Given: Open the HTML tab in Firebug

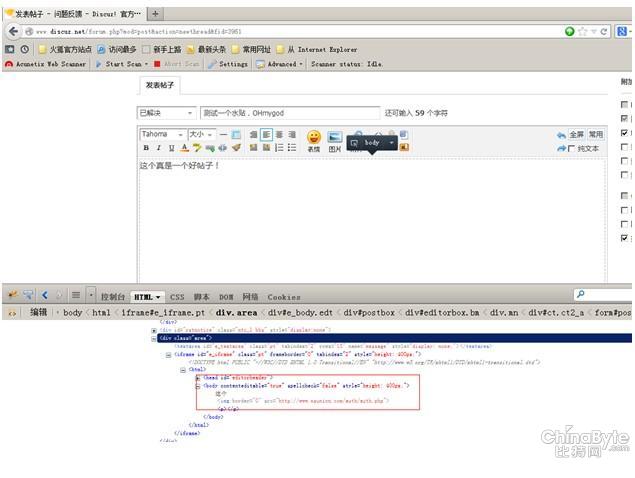Looking at the screenshot, I should (147, 297).
